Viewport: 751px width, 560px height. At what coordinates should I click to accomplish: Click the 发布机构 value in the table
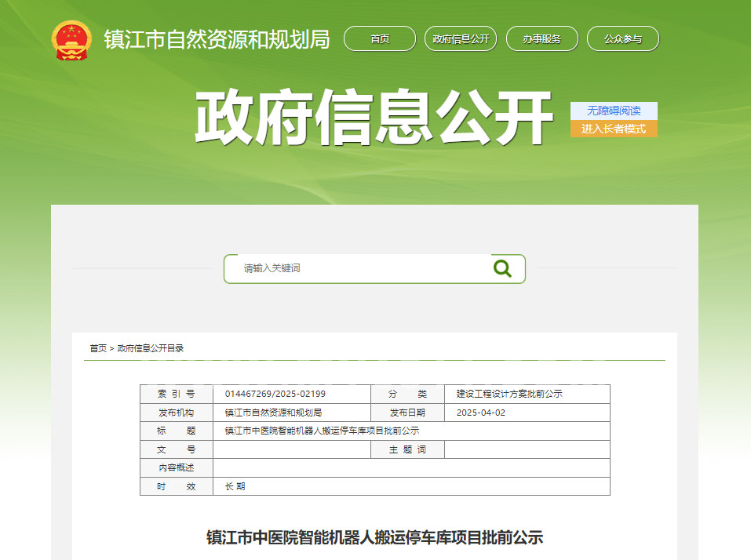click(273, 413)
